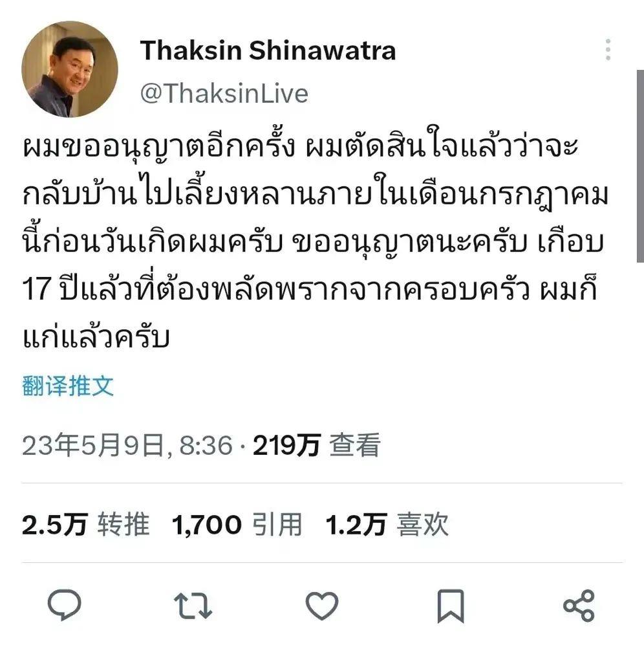Tap the reply speech bubble icon
This screenshot has width=644, height=647.
coord(64,605)
